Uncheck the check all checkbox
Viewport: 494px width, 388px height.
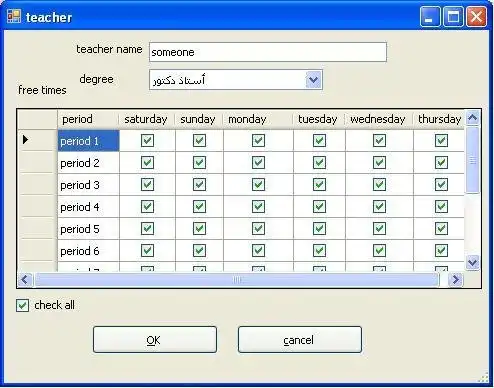click(x=22, y=305)
